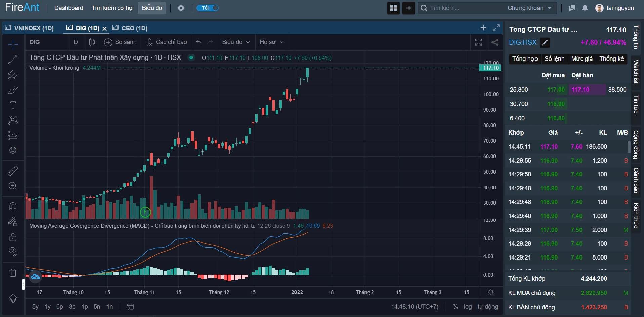Select the Biểu đồ menu item
Image resolution: width=644 pixels, height=317 pixels.
152,8
